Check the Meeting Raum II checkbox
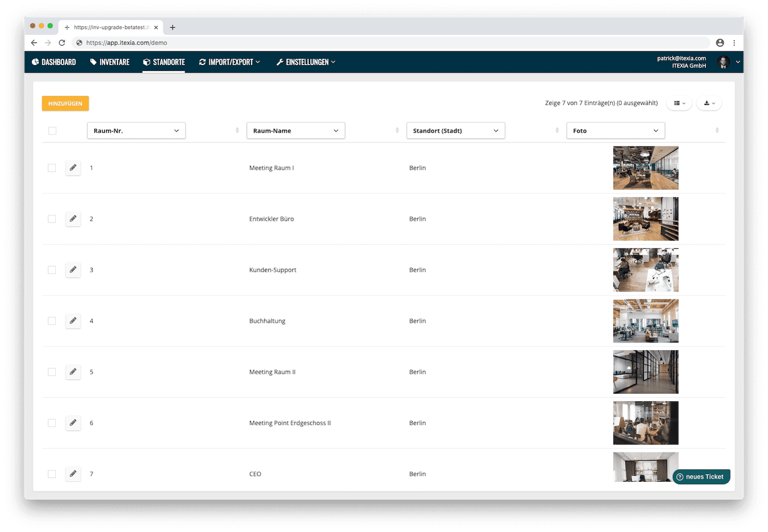The image size is (768, 532). click(52, 372)
